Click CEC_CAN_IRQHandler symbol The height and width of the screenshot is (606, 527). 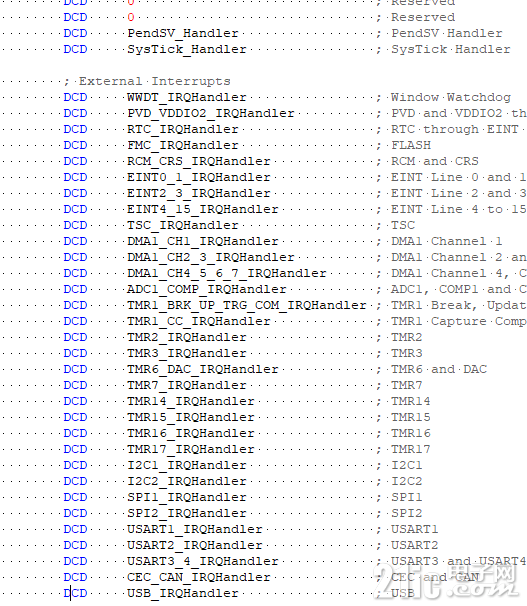tap(199, 577)
